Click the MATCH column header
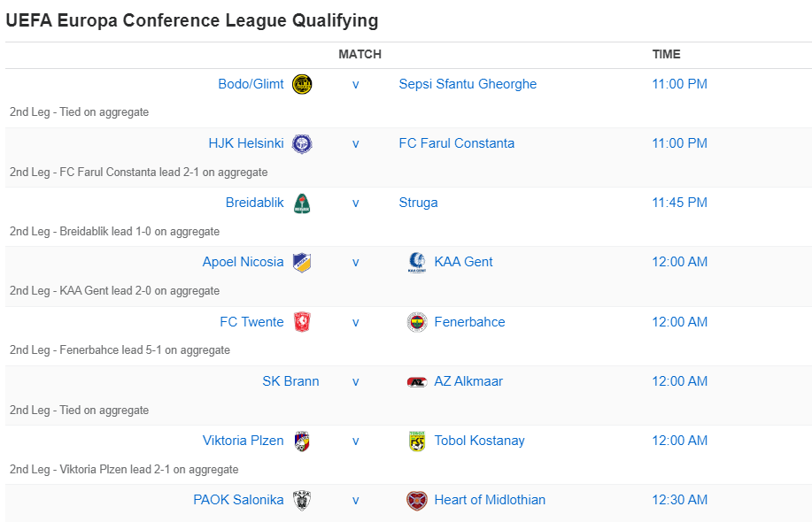 tap(359, 54)
